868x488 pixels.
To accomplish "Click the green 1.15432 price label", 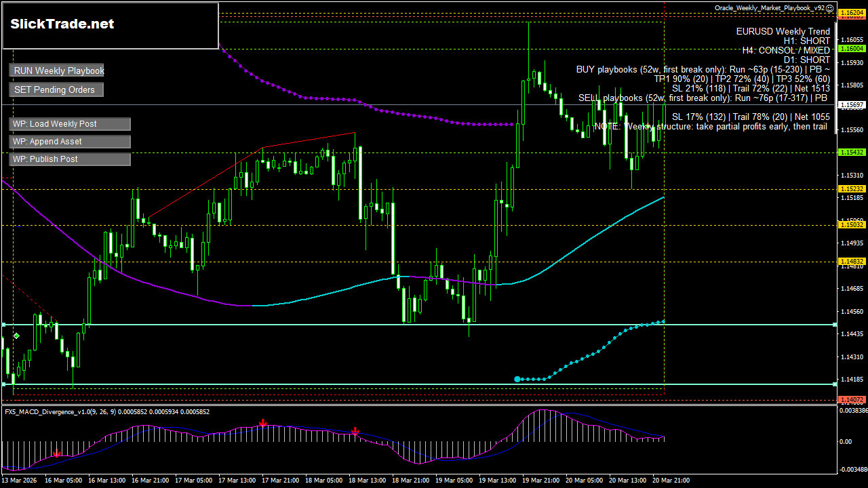I will pyautogui.click(x=852, y=152).
